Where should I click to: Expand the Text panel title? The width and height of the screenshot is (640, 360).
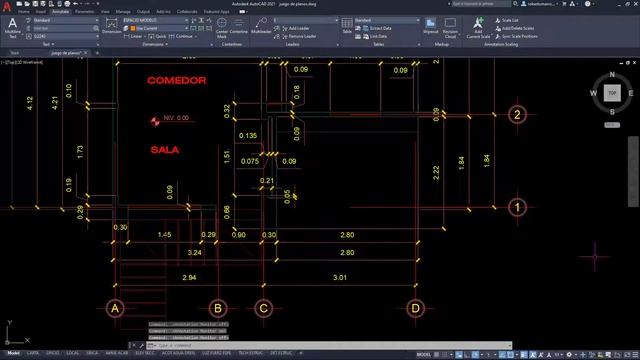48,44
